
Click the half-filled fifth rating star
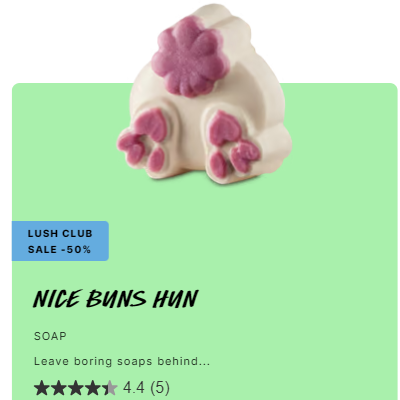pos(110,388)
